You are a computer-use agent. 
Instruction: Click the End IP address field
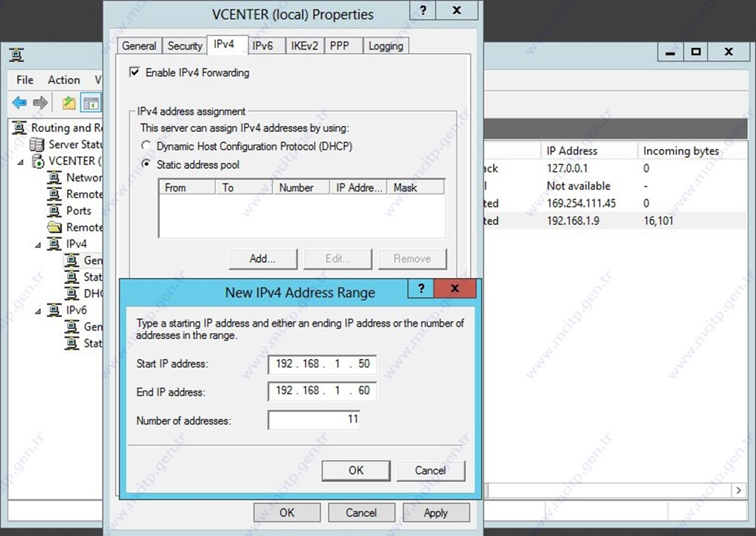(x=322, y=390)
